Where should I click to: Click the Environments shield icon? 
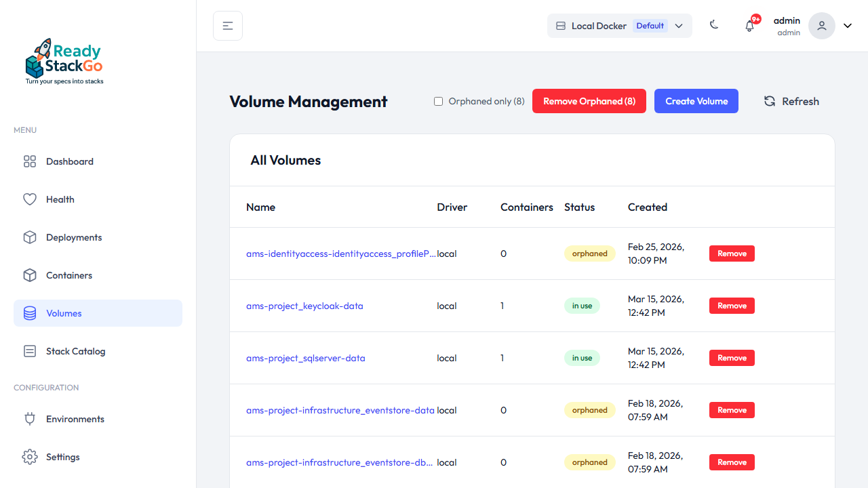(30, 419)
